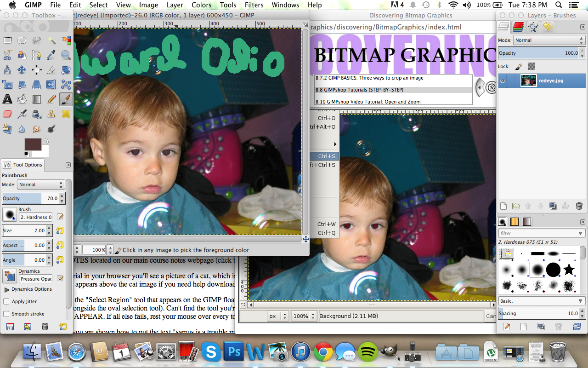588x368 pixels.
Task: Switch to the Channels tab
Action: click(x=519, y=27)
